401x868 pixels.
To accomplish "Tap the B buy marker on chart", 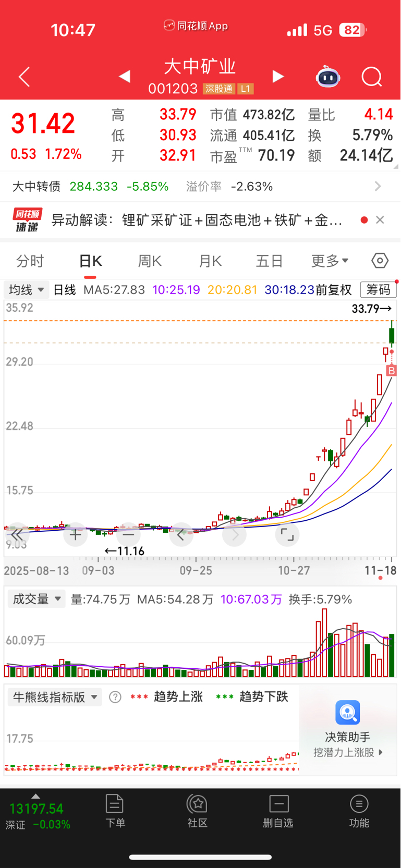I will pos(392,371).
